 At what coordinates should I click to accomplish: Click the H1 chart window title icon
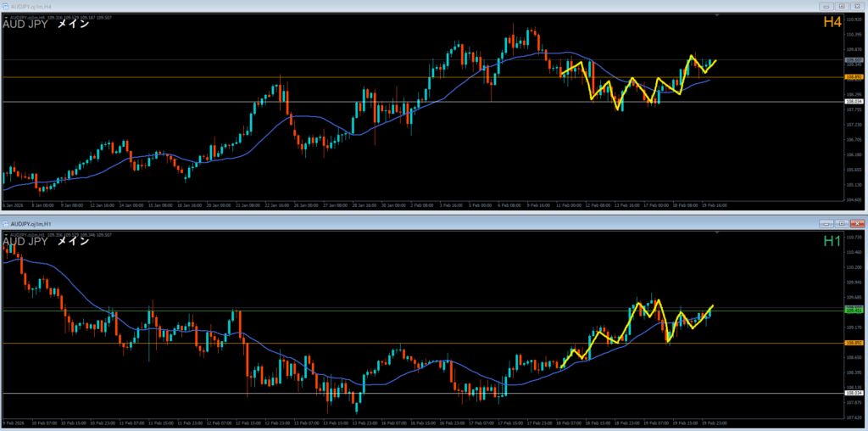[x=7, y=223]
